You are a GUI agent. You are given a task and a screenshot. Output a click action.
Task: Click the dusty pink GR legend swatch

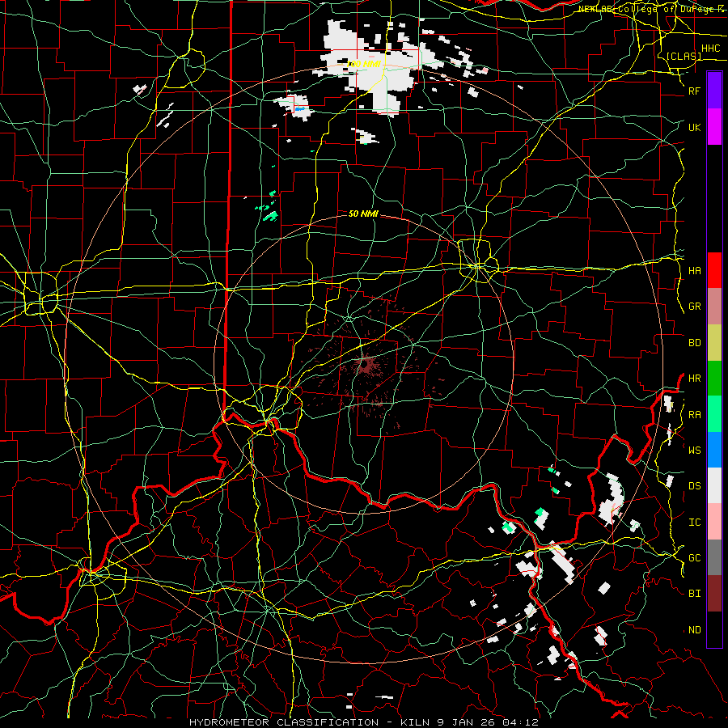click(714, 307)
